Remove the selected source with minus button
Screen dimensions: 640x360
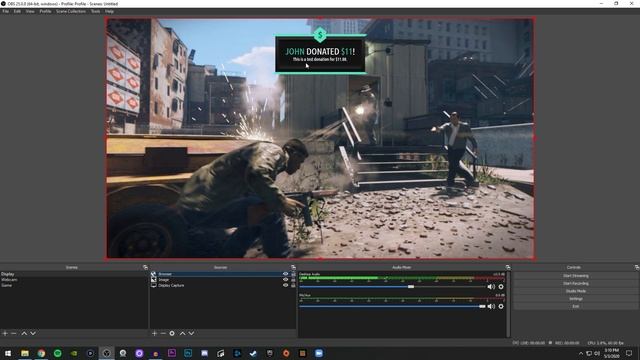(163, 333)
